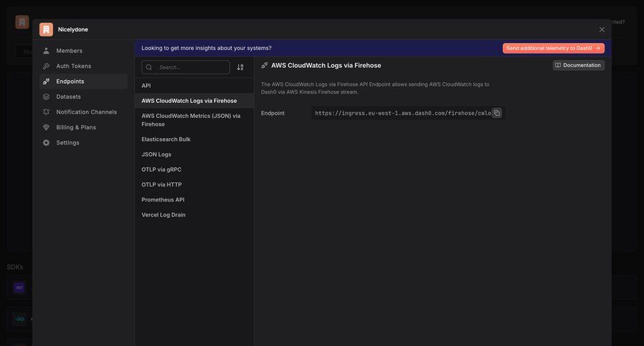Click the endpoint URL text field

click(x=407, y=113)
